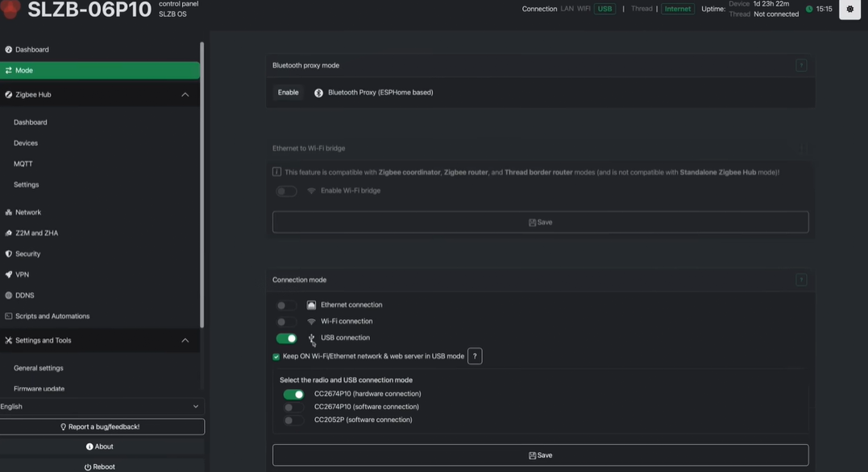The image size is (868, 472).
Task: Uncheck Keep ON Wi-Fi/Ethernet network checkbox
Action: pyautogui.click(x=276, y=357)
